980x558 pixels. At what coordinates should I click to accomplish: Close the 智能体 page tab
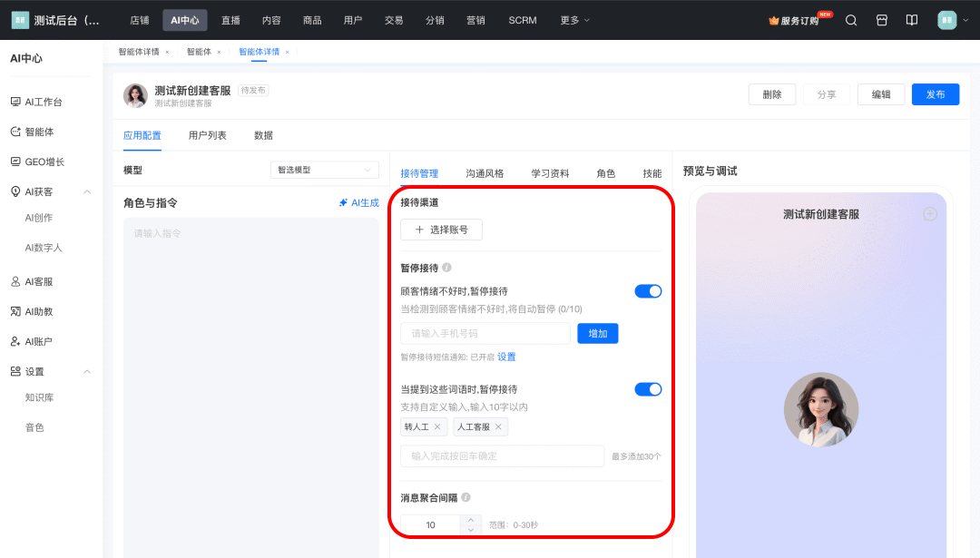click(x=219, y=52)
